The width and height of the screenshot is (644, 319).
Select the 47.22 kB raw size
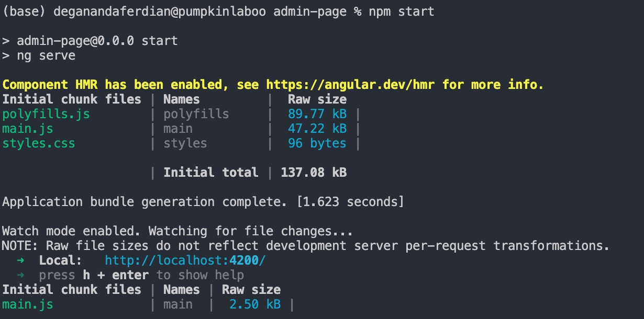[x=317, y=129]
